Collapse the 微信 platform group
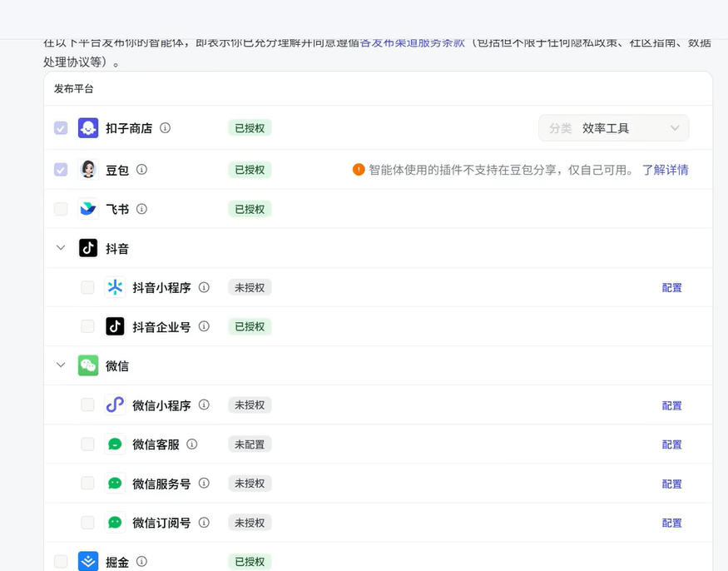 pyautogui.click(x=61, y=365)
